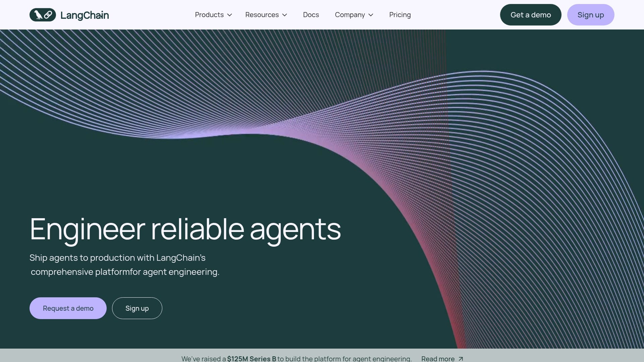The image size is (644, 362).
Task: Click the Get a demo button
Action: (531, 15)
